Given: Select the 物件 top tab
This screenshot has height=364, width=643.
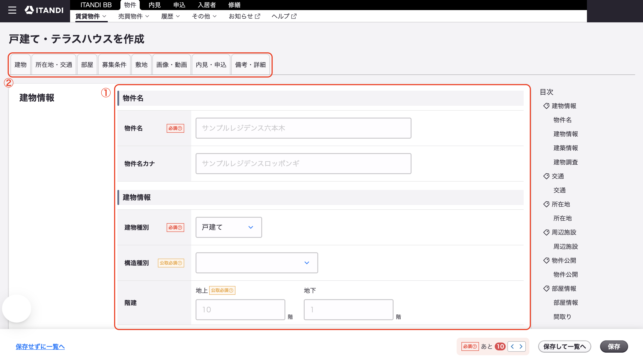Looking at the screenshot, I should tap(130, 5).
